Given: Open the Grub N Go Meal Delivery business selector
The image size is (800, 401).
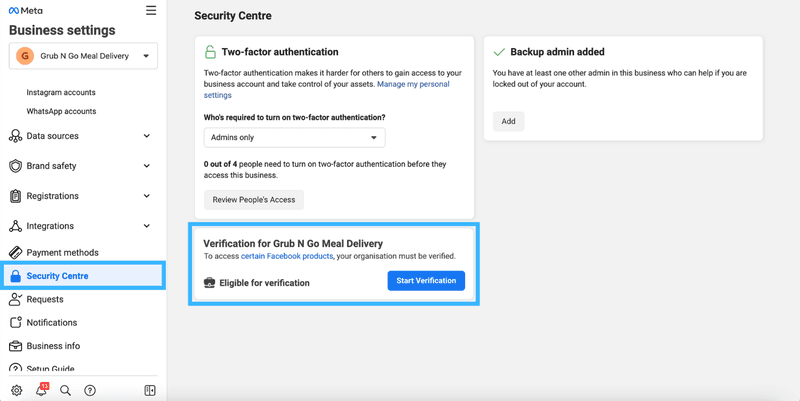Looking at the screenshot, I should click(83, 56).
